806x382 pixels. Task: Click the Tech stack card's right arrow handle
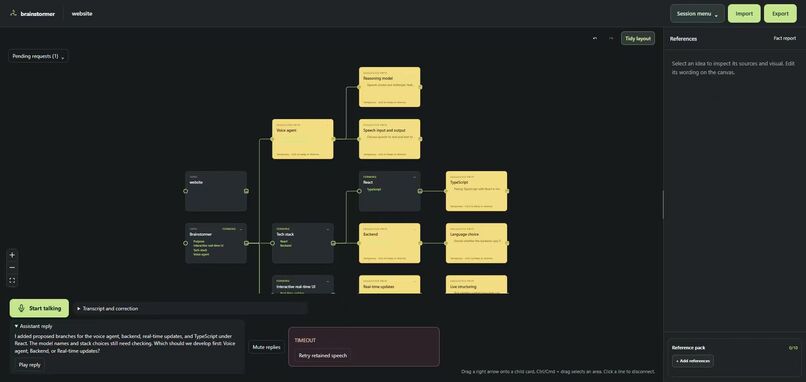click(x=333, y=243)
